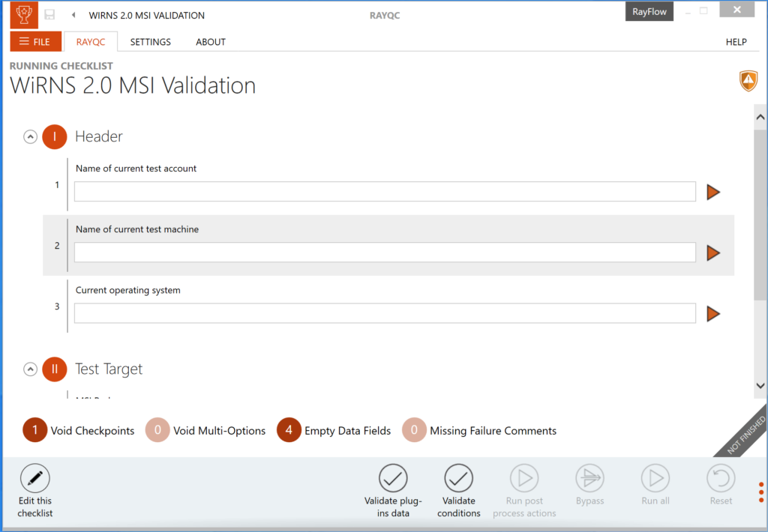Click the Void Multi-Options counter badge
768x532 pixels.
coord(157,430)
